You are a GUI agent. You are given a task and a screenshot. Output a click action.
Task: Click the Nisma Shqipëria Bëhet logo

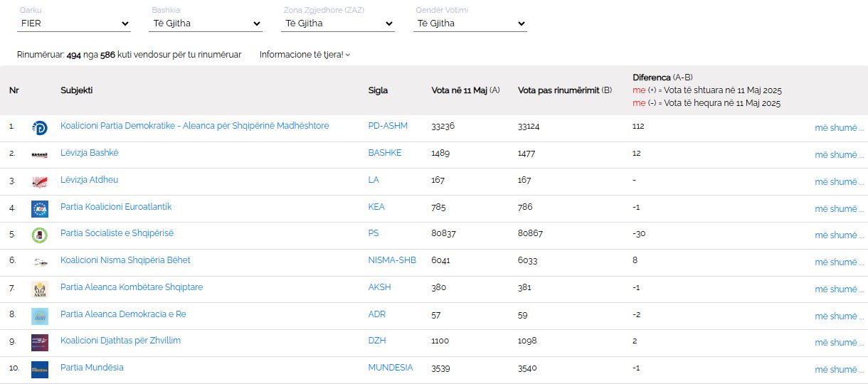click(x=40, y=262)
